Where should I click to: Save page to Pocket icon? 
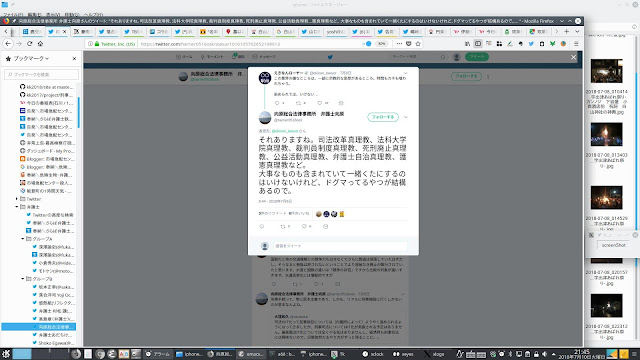[x=409, y=44]
